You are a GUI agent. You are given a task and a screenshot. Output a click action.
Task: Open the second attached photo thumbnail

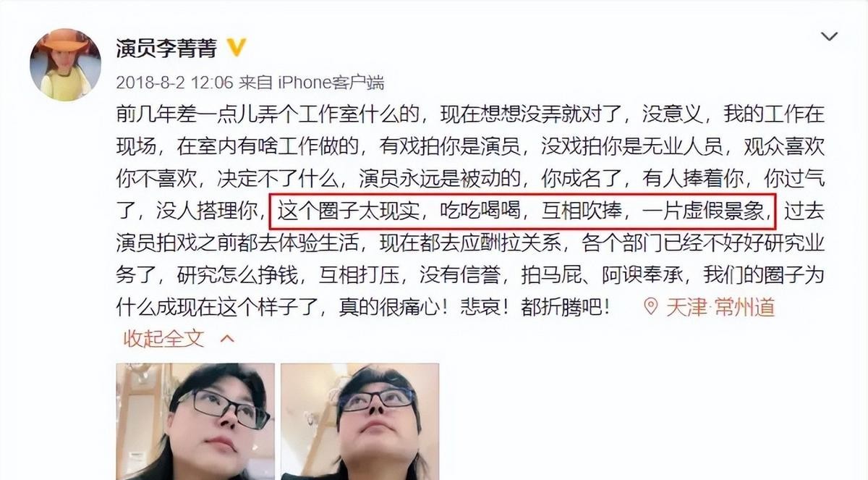click(360, 421)
